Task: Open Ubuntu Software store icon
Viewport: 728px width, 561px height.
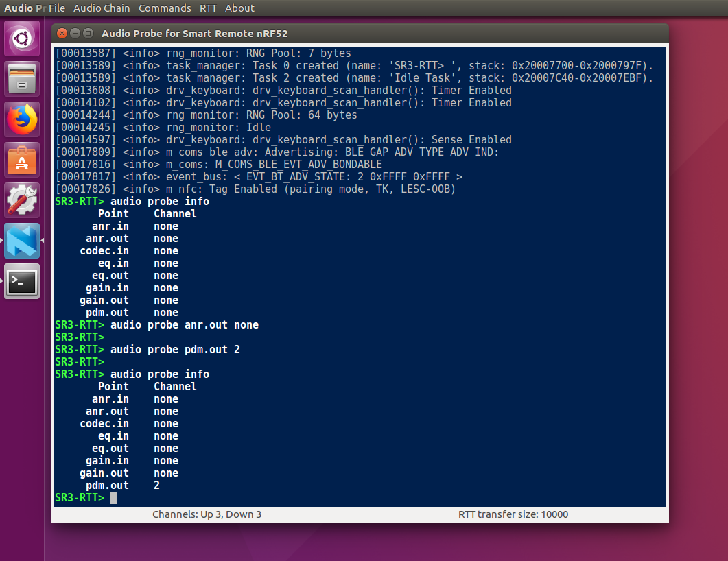Action: [22, 160]
